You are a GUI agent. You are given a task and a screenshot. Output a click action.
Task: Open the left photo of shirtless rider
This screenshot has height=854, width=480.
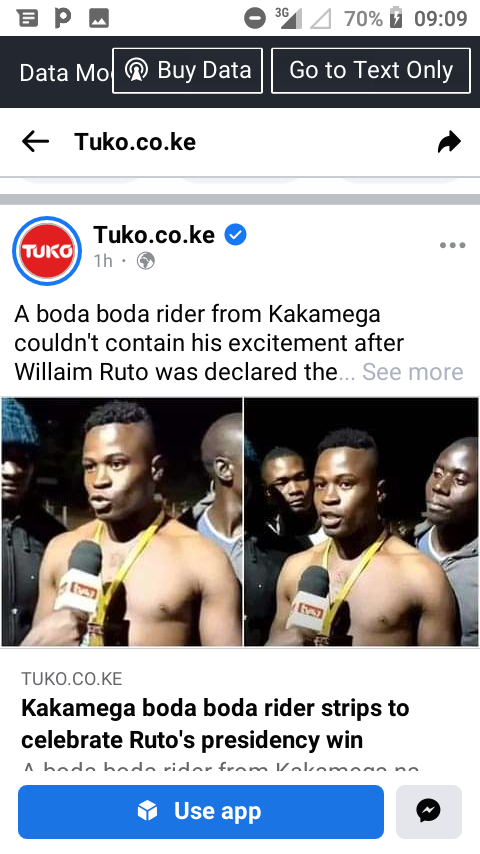point(121,522)
